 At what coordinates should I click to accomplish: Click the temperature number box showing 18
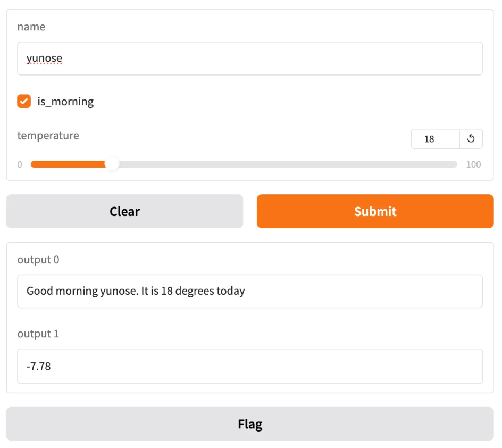click(x=435, y=139)
